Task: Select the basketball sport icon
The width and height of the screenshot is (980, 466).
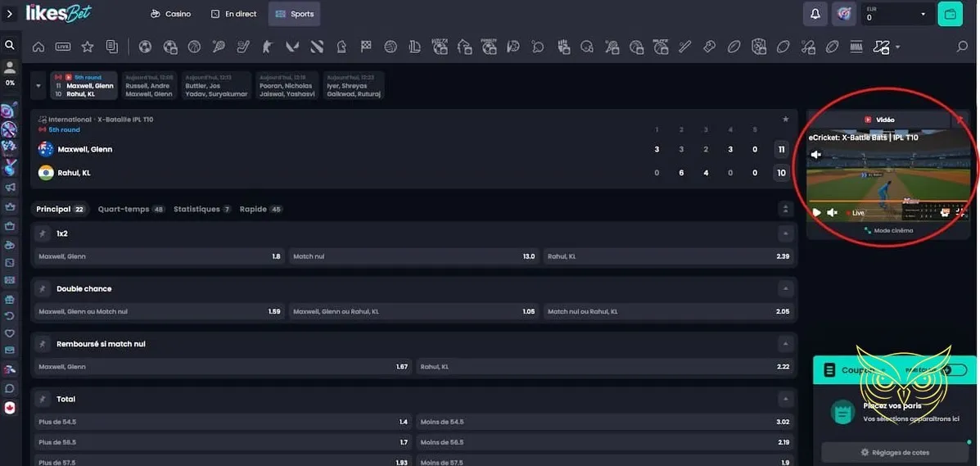Action: (x=194, y=47)
